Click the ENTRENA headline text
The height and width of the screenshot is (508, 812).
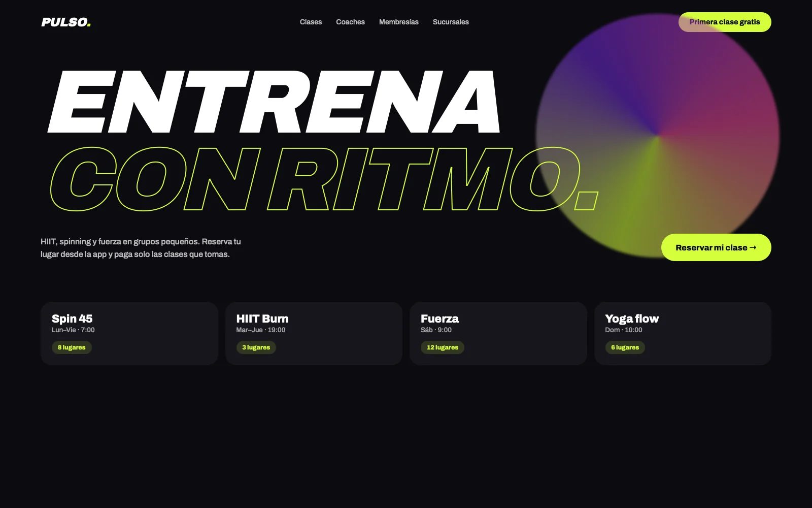click(274, 102)
